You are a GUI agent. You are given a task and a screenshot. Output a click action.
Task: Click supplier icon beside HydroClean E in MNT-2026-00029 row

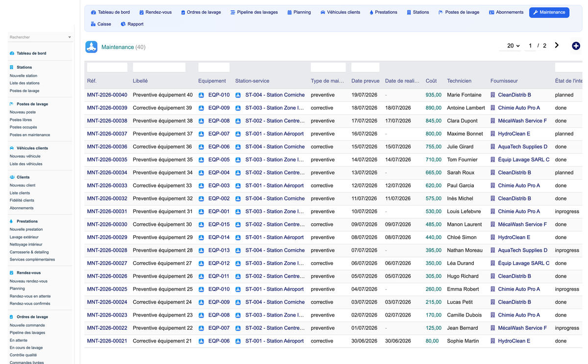493,238
